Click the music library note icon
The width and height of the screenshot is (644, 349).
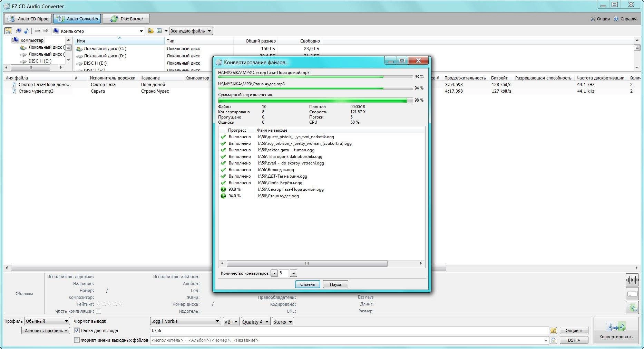26,31
